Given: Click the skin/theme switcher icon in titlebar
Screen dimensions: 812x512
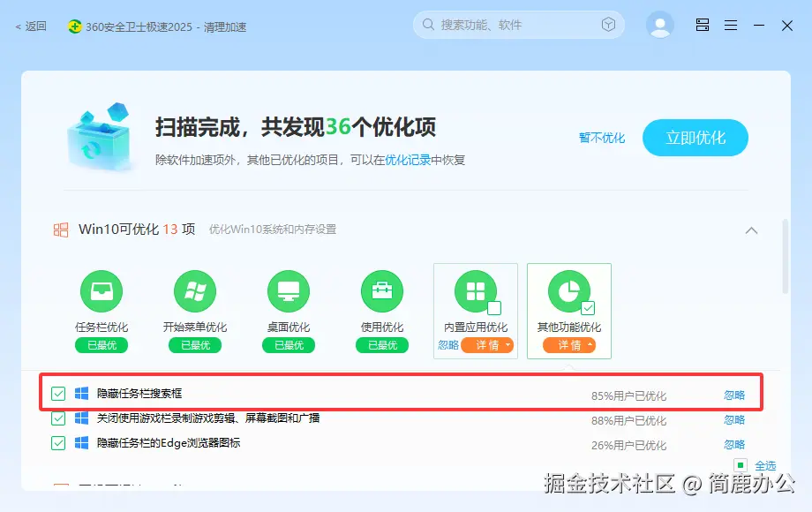Looking at the screenshot, I should click(x=702, y=25).
